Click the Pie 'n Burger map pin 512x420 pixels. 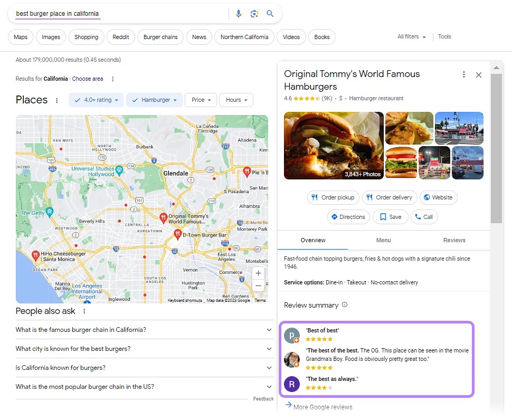pos(247,171)
